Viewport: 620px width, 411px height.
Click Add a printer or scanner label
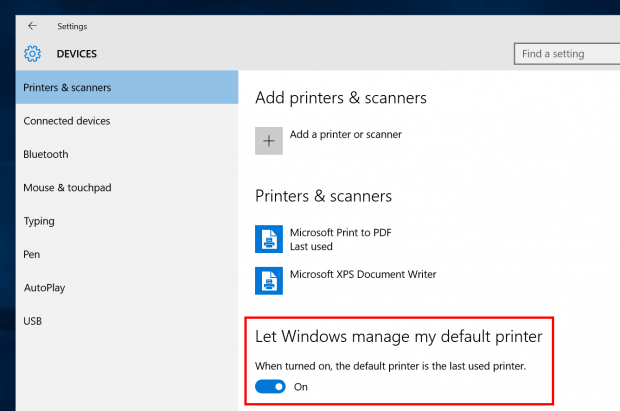[346, 134]
